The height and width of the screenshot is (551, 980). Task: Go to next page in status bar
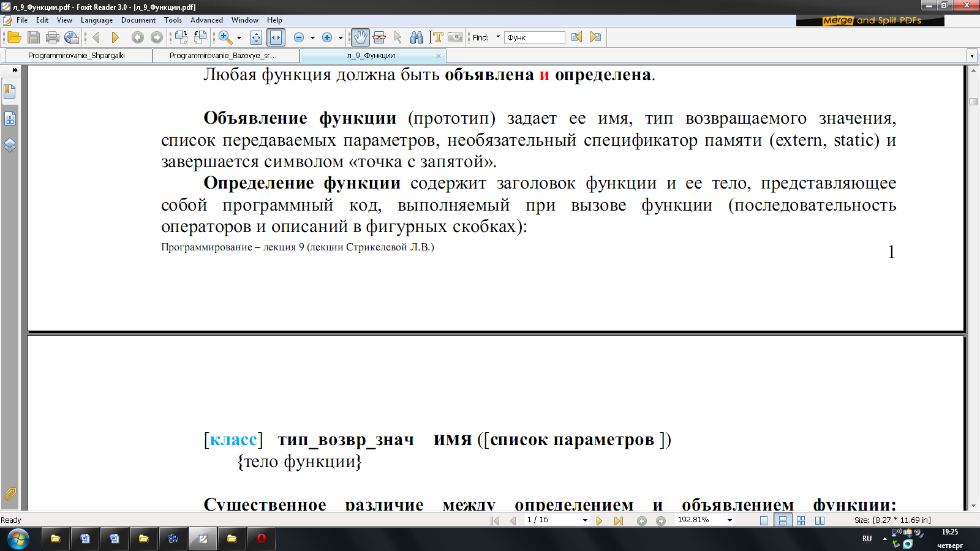point(599,520)
